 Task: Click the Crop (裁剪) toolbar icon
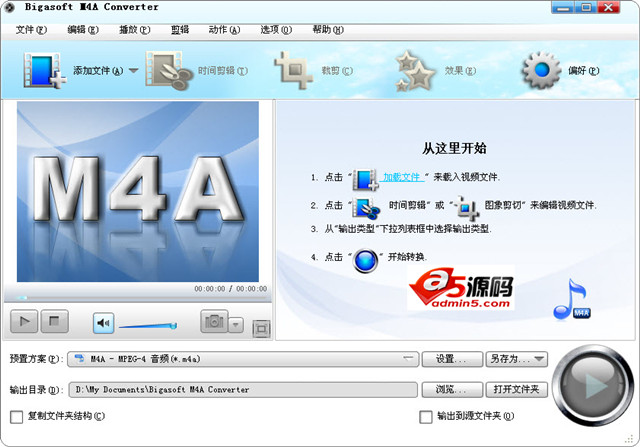(x=294, y=70)
